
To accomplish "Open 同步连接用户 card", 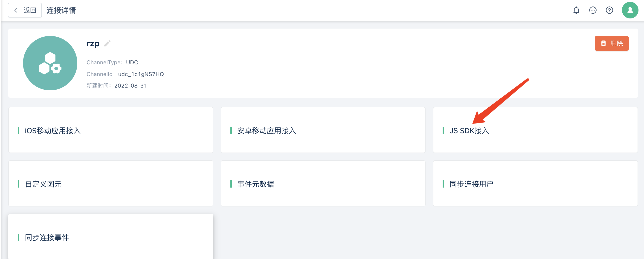I will click(535, 183).
